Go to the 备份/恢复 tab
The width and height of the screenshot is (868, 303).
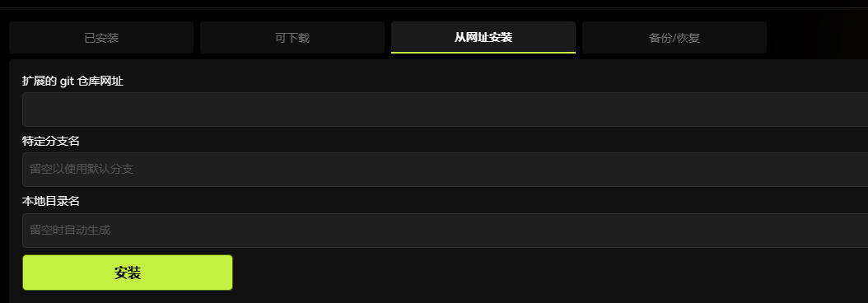(674, 38)
